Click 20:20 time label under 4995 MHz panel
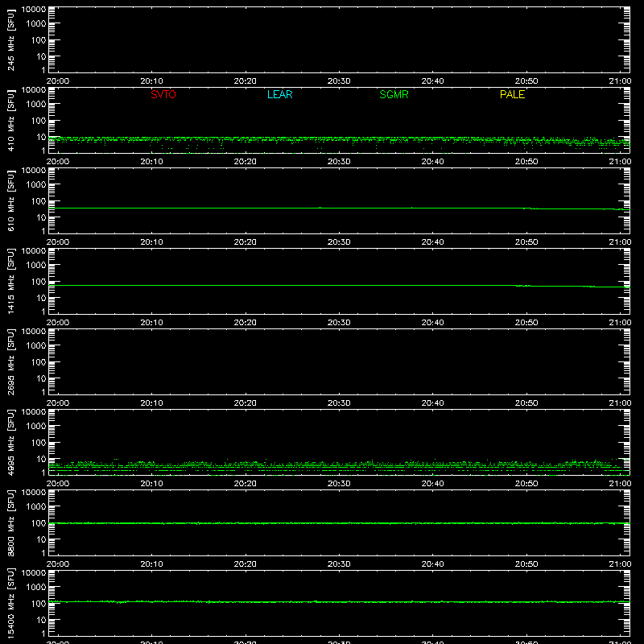The width and height of the screenshot is (644, 644). [x=246, y=484]
